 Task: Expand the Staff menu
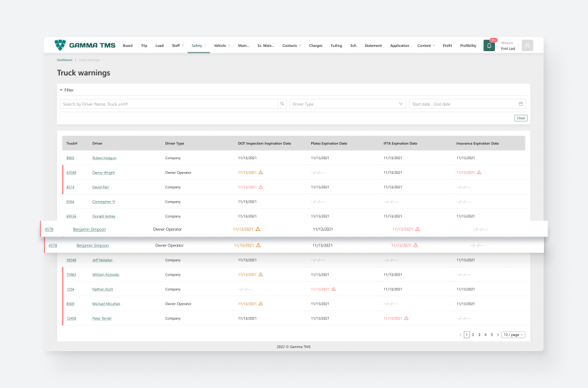coord(178,45)
